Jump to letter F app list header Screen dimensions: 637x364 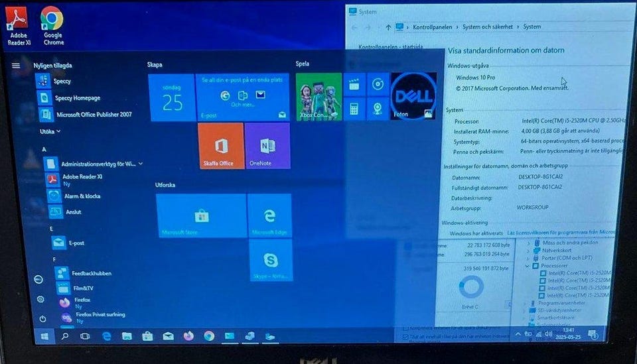54,259
